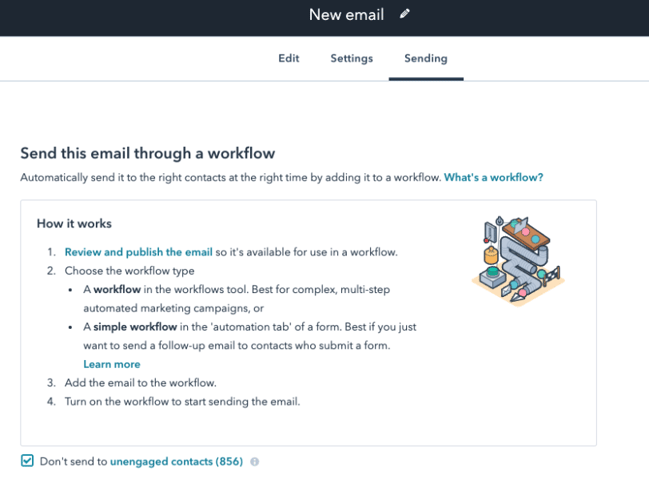
Task: Click step 4 "Turn on the workflow" text
Action: tap(182, 402)
